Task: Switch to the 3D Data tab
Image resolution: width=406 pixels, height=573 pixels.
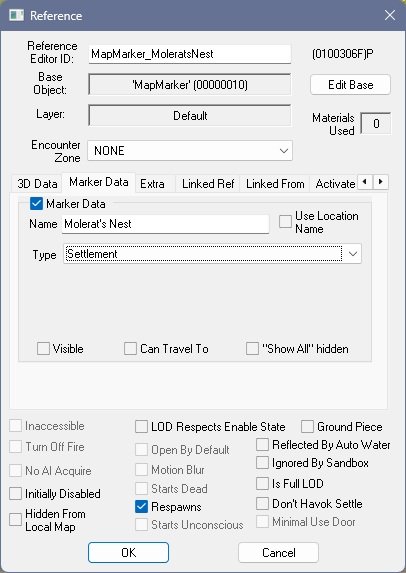Action: click(37, 183)
